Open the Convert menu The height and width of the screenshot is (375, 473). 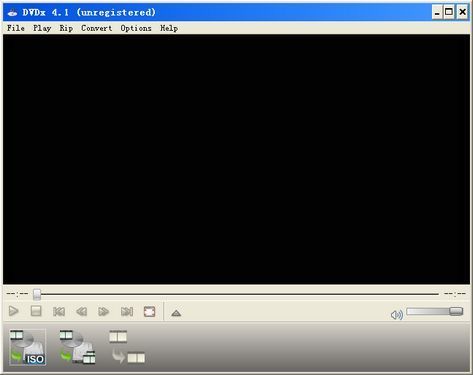point(97,28)
